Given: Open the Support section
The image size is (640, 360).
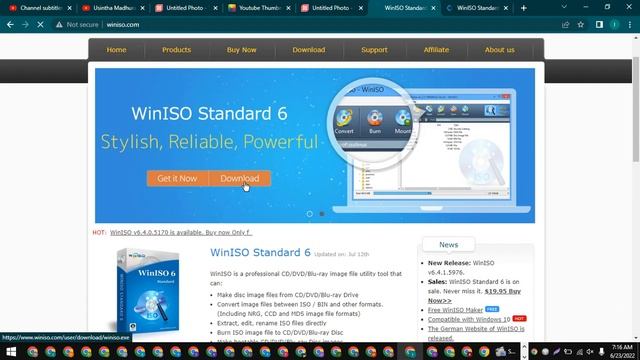Looking at the screenshot, I should coord(374,50).
